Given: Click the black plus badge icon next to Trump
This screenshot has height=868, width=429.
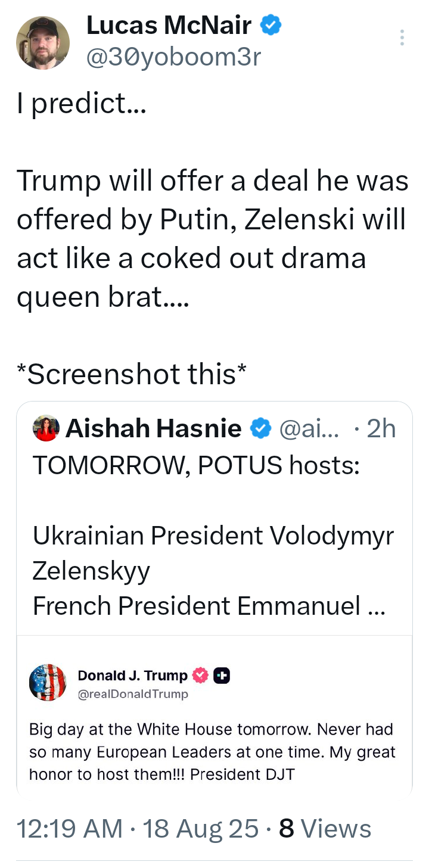Looking at the screenshot, I should coord(222,675).
